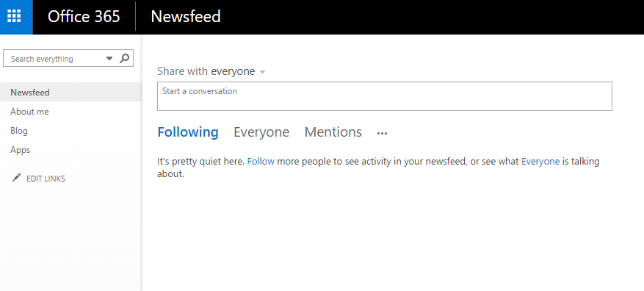644x291 pixels.
Task: Focus the Start a conversation box
Action: point(385,96)
